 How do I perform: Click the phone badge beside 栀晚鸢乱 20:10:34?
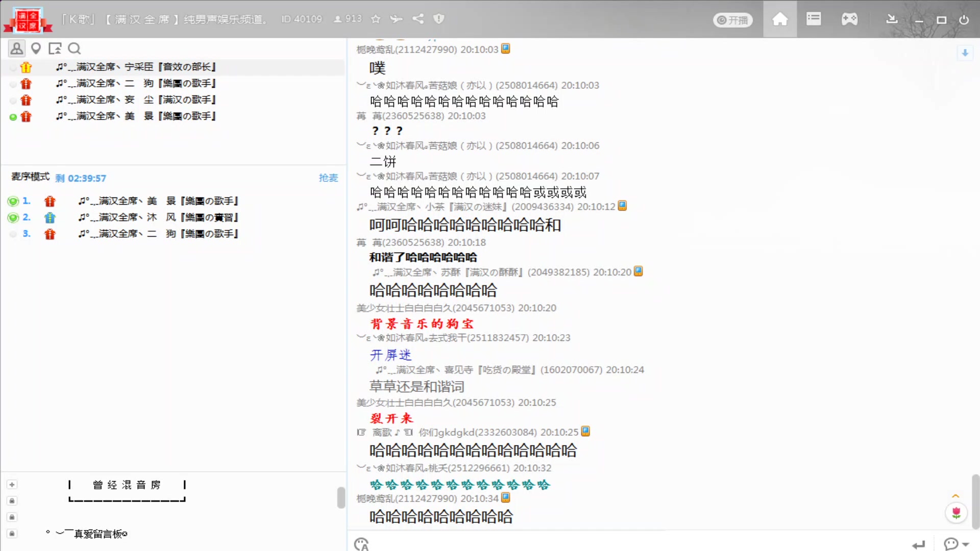click(x=505, y=497)
